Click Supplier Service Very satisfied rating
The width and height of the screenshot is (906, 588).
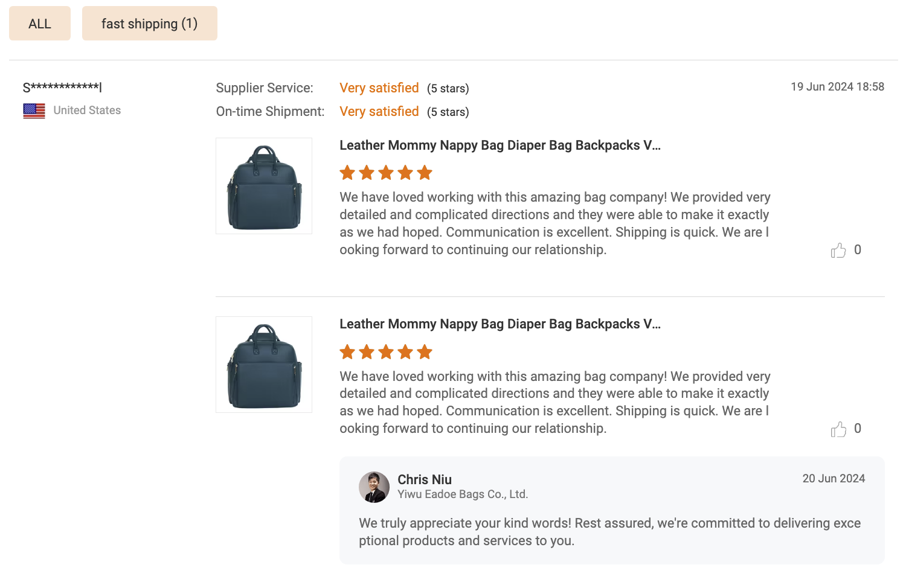[379, 88]
